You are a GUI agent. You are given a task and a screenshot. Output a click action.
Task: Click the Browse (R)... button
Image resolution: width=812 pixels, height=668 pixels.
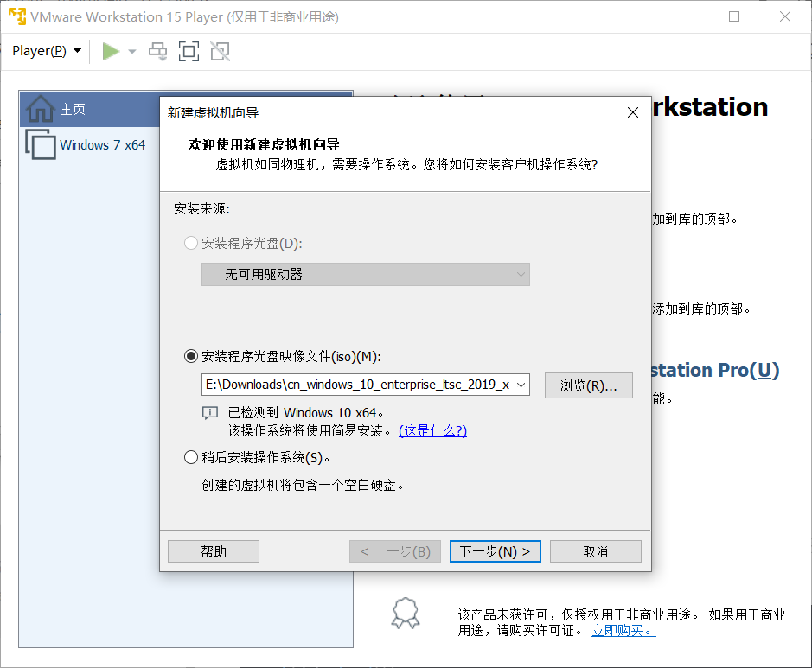coord(589,385)
